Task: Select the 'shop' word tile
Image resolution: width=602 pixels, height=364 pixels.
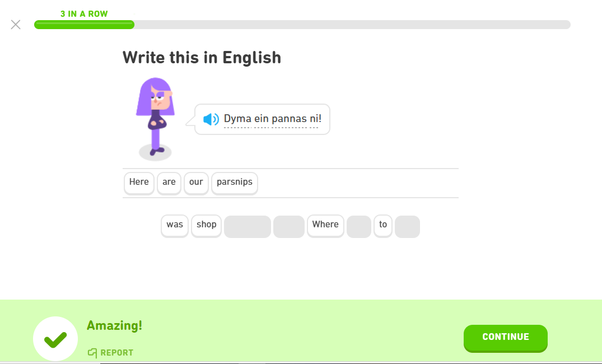Action: click(x=207, y=225)
